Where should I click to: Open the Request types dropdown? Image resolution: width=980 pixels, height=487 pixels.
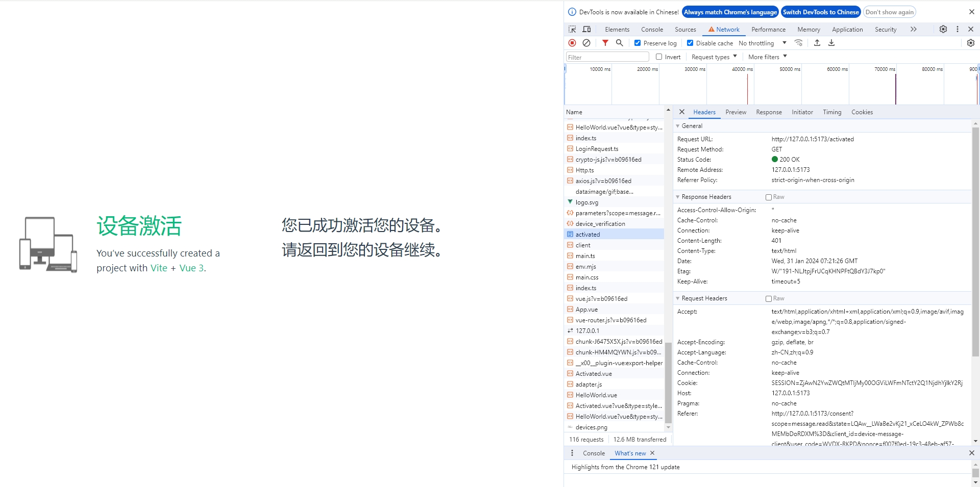[714, 57]
